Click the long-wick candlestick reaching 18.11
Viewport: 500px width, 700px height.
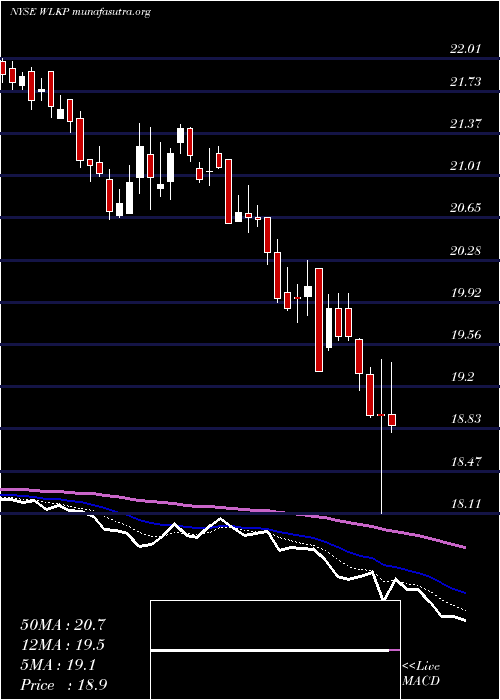tap(382, 436)
